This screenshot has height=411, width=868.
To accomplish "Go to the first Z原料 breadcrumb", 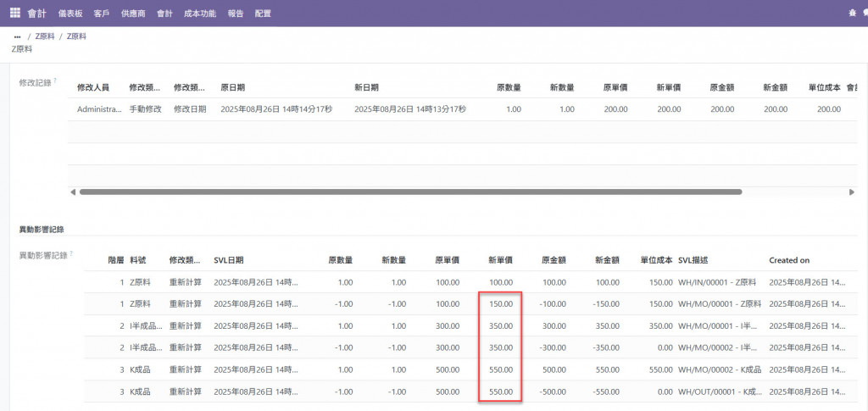I will (45, 36).
